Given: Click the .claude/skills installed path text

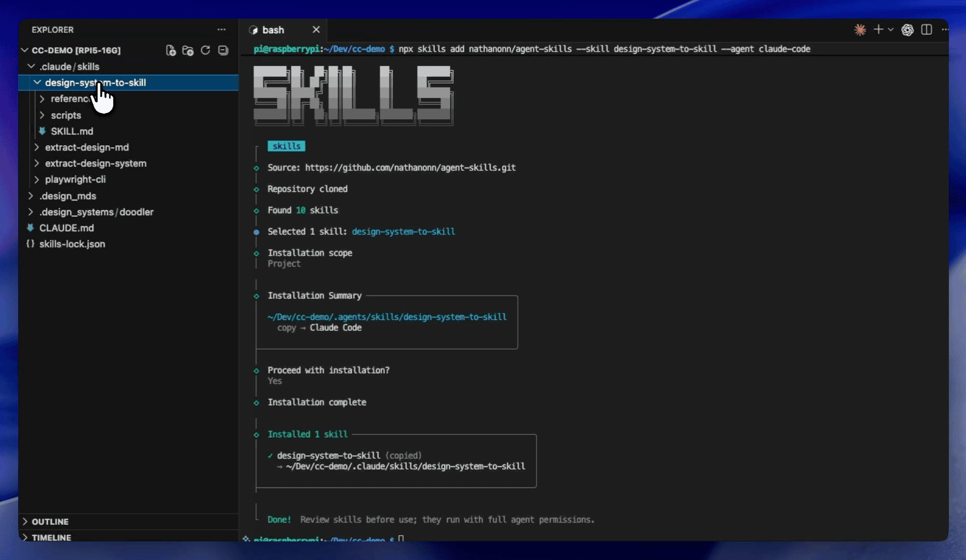Looking at the screenshot, I should 405,466.
